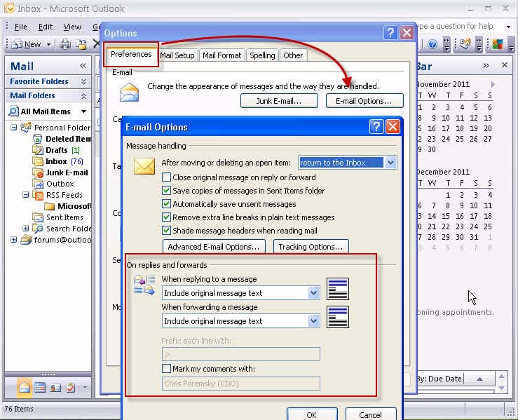The width and height of the screenshot is (518, 420).
Task: Open All Mail Items dropdown arrow
Action: click(84, 111)
